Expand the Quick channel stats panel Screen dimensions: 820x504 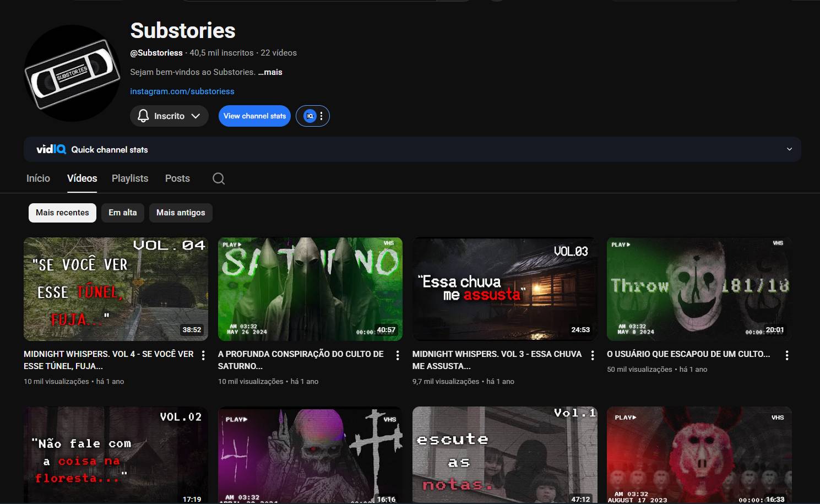tap(789, 149)
